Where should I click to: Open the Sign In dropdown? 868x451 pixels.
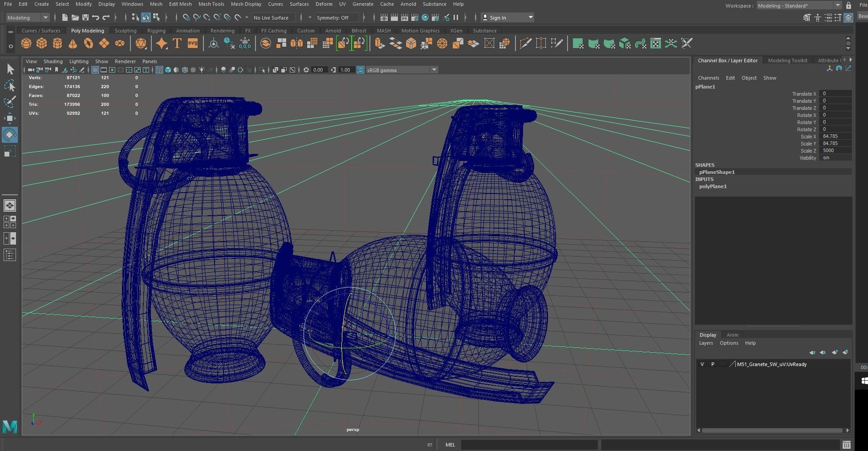tap(507, 17)
